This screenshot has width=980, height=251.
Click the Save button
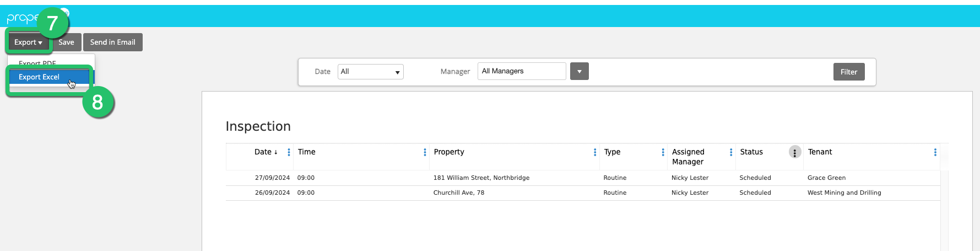click(x=67, y=42)
